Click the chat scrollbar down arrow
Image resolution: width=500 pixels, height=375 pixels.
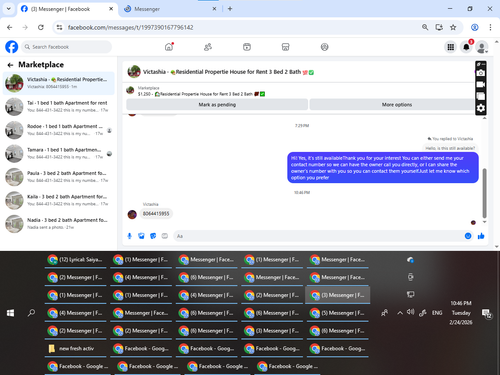pyautogui.click(x=484, y=222)
